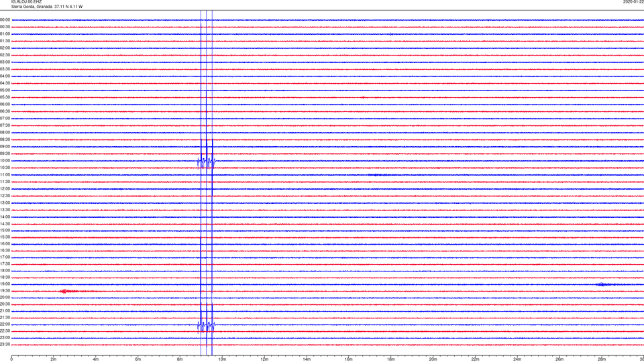Select the blue spike cluster on 10:00 trace

click(x=206, y=161)
